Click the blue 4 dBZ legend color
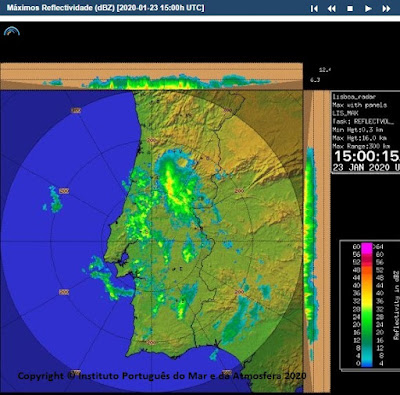 point(367,363)
